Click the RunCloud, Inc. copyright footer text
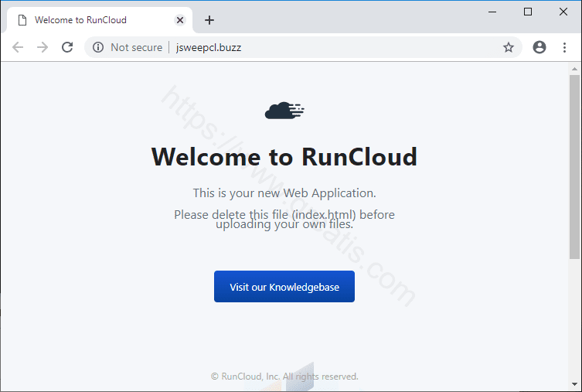Image resolution: width=582 pixels, height=392 pixels. [284, 377]
